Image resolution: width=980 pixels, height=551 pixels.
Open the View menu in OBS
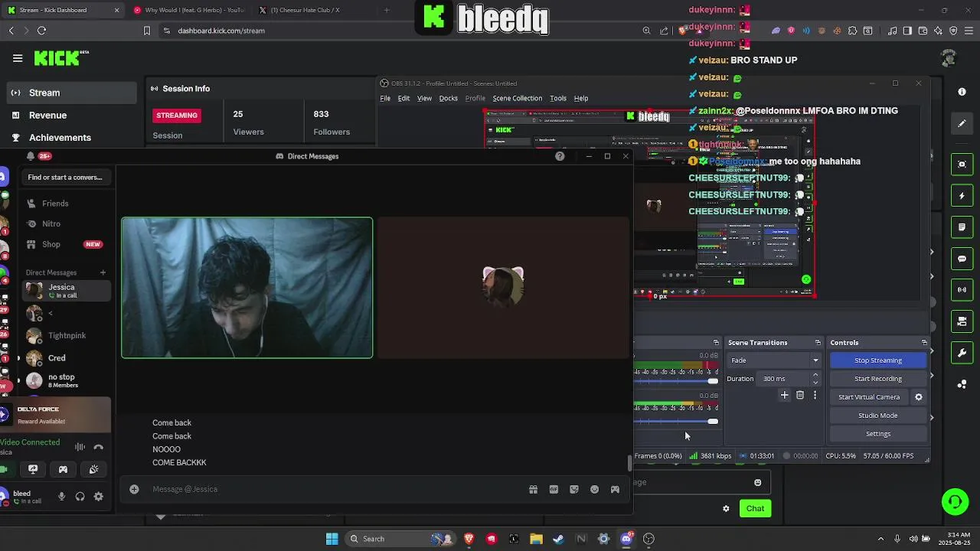click(x=424, y=98)
